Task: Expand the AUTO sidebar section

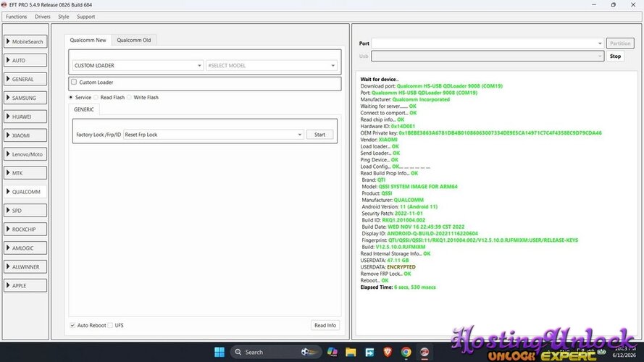Action: [x=25, y=60]
